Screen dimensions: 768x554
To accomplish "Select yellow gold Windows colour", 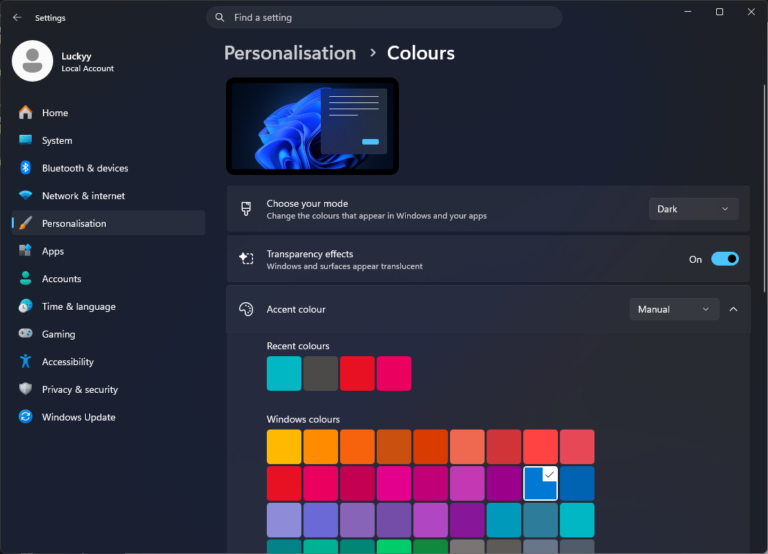I will click(284, 447).
